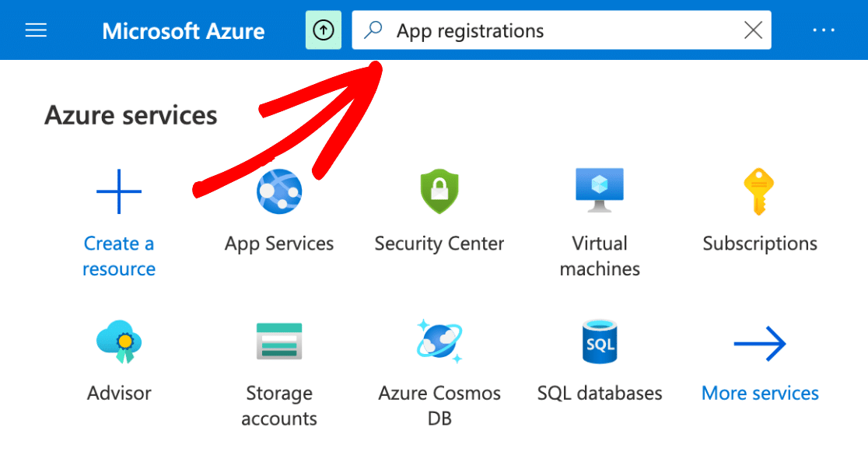Open Subscriptions key icon
The width and height of the screenshot is (868, 473).
(x=760, y=191)
